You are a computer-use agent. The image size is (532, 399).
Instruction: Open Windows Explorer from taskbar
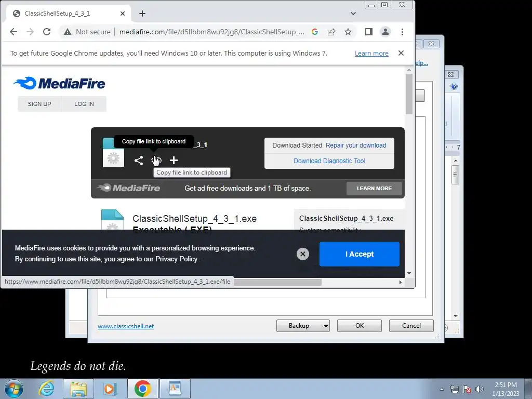(x=78, y=389)
